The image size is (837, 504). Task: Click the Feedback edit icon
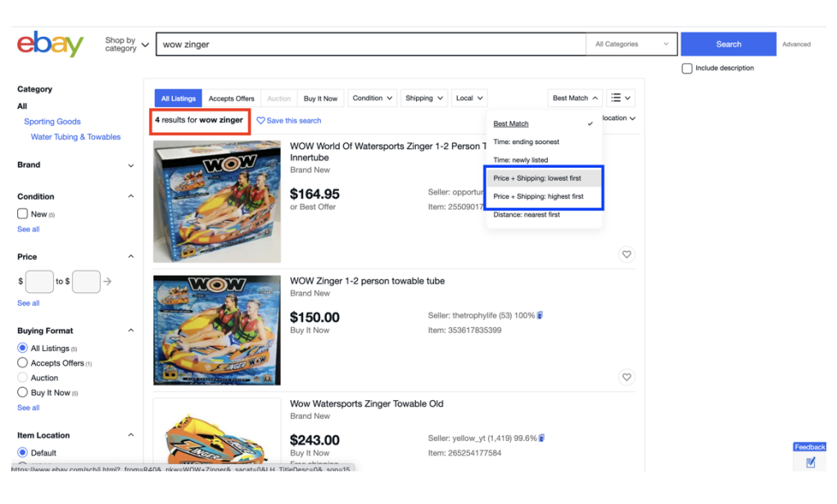tap(810, 462)
